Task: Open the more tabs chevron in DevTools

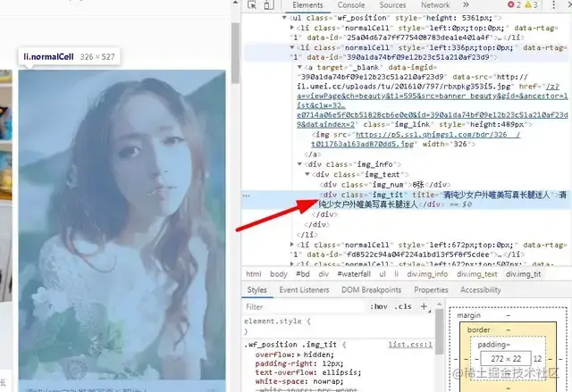Action: [466, 4]
